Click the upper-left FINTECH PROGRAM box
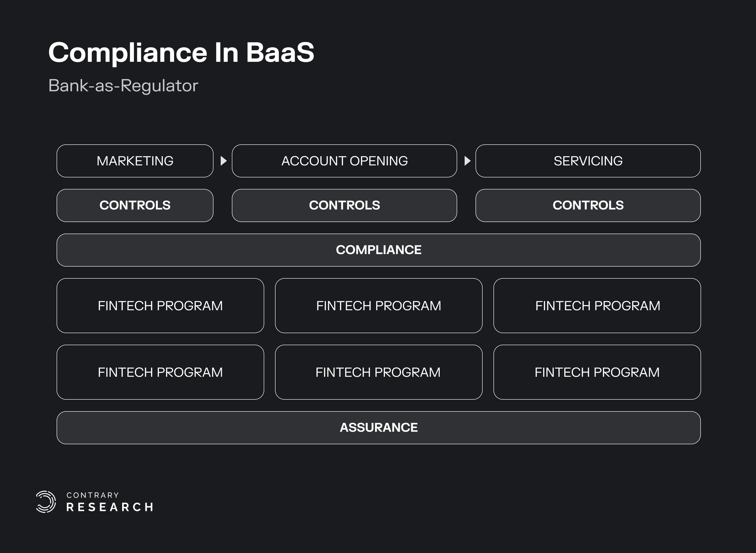 point(160,306)
